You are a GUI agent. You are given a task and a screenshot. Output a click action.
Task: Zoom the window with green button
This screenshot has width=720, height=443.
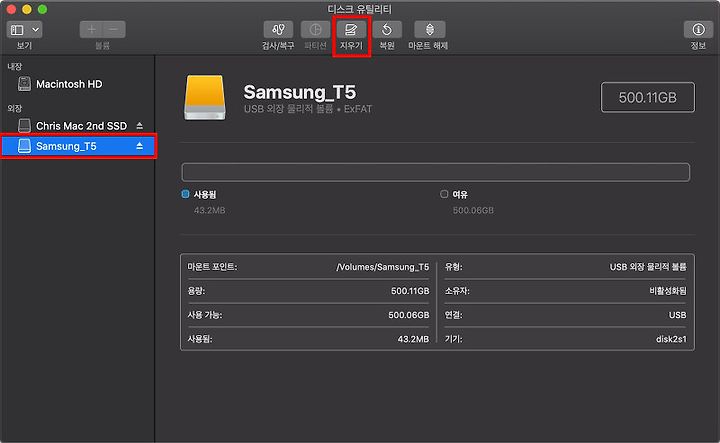[42, 9]
